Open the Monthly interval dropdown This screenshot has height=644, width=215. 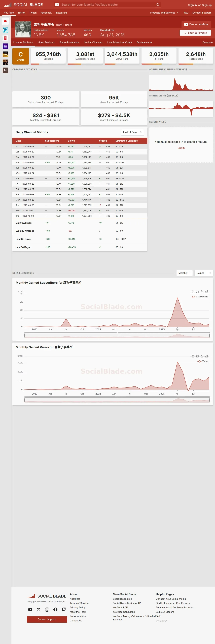185,273
